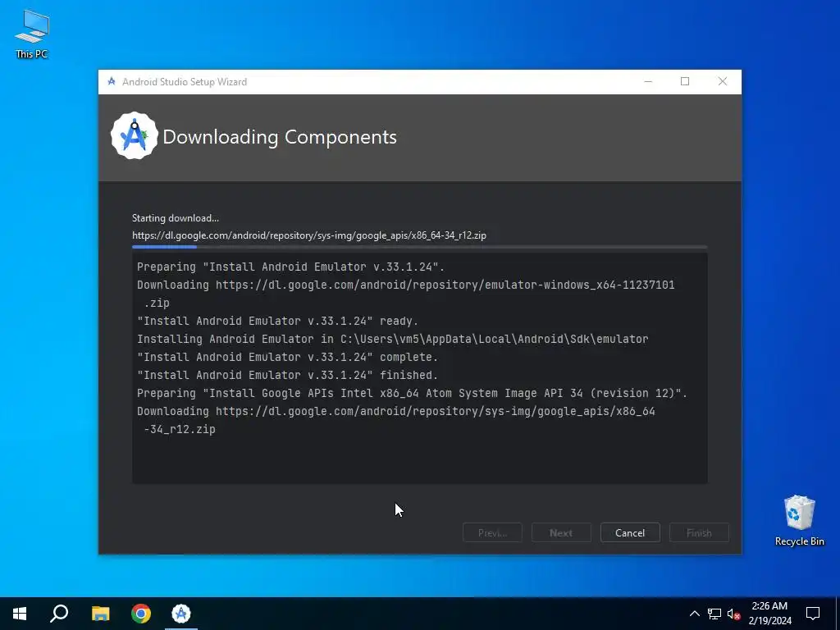Click the 'Preparing "Install Android Emulator' log line
Image resolution: width=840 pixels, height=630 pixels.
coord(290,267)
